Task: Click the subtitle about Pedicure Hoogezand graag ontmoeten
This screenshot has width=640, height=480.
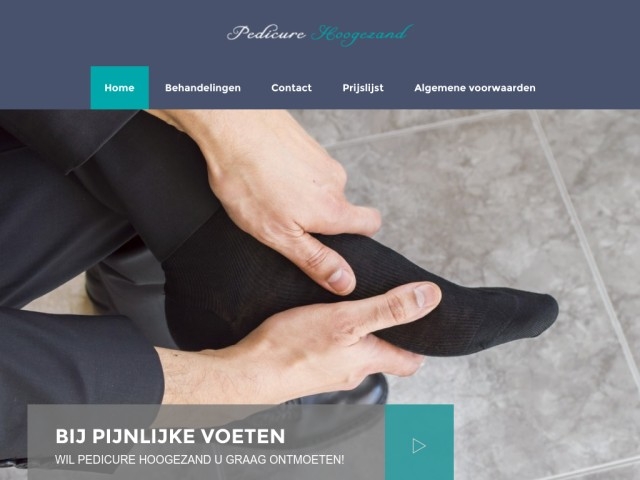Action: tap(200, 460)
